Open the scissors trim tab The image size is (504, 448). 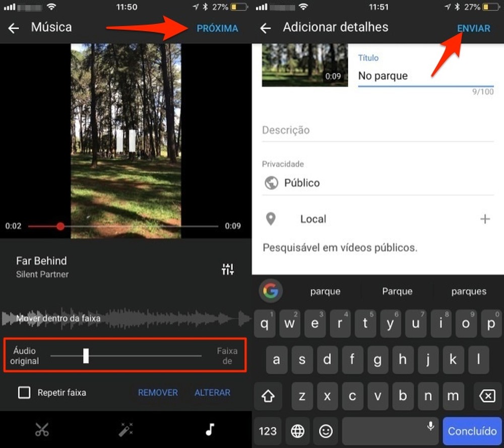[x=42, y=430]
